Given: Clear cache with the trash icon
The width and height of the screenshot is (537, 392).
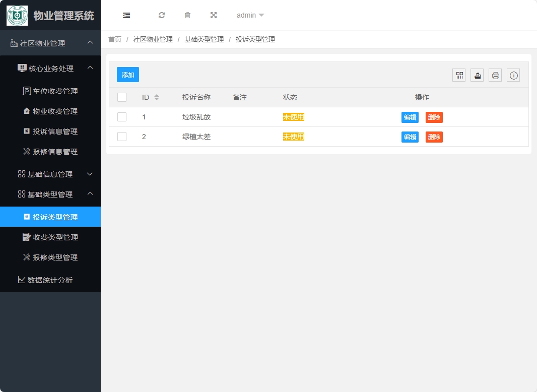Looking at the screenshot, I should point(187,15).
